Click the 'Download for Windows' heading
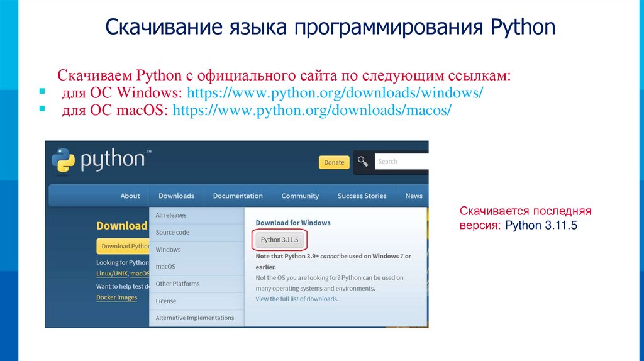 point(293,223)
